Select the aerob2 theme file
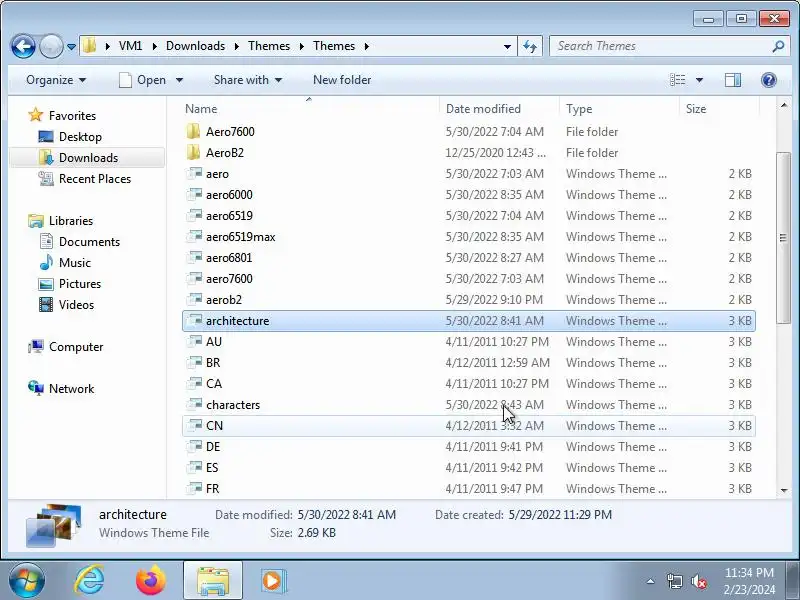The height and width of the screenshot is (600, 800). [x=223, y=299]
